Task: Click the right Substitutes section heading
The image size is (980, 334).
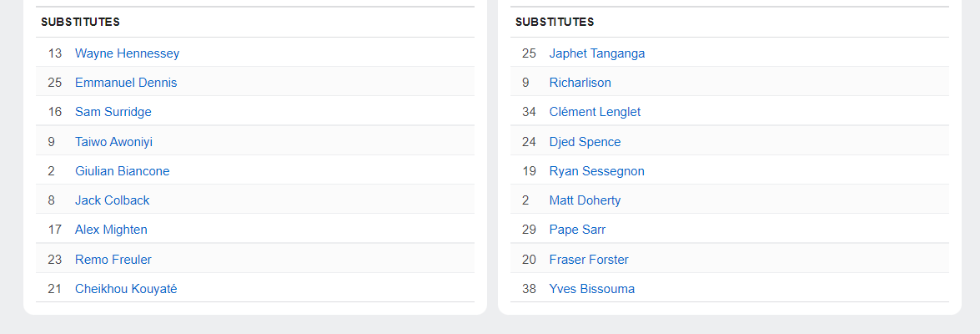Action: 555,22
